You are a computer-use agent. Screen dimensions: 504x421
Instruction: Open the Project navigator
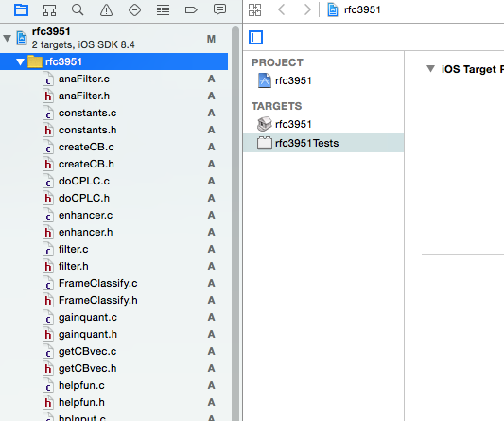pos(21,10)
